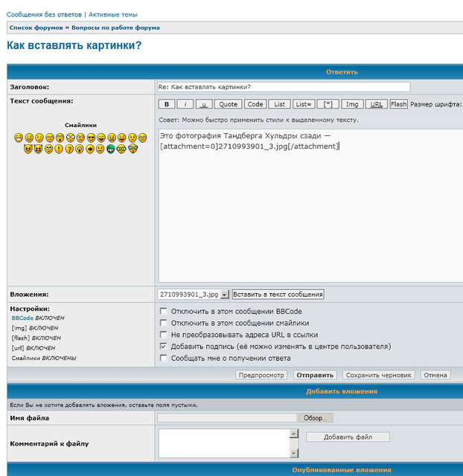The image size is (463, 476).
Task: Insert the shocked wide-eyed smiley
Action: tap(71, 138)
